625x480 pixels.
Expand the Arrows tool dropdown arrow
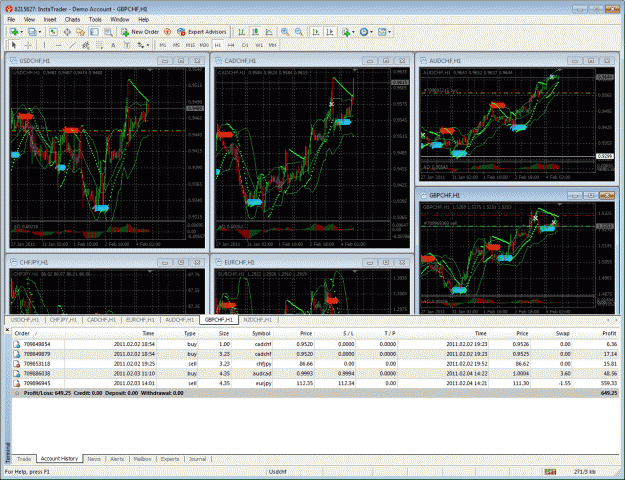[148, 45]
